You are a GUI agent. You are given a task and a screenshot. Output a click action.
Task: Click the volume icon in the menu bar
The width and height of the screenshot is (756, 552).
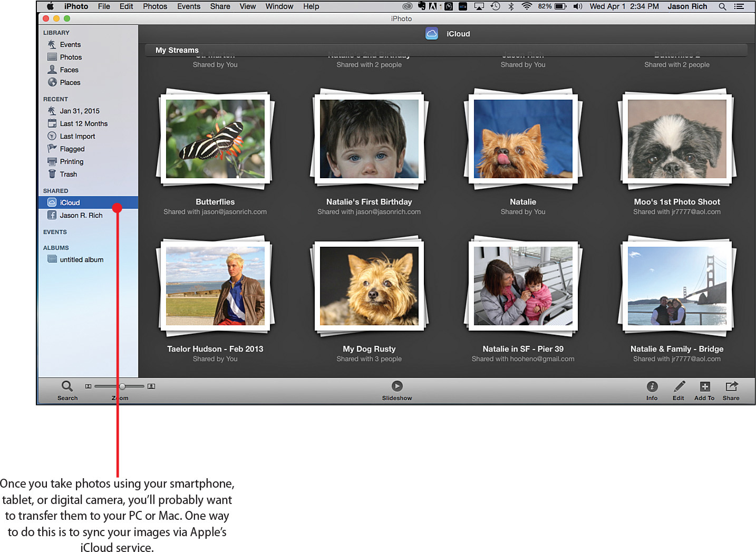click(x=578, y=6)
